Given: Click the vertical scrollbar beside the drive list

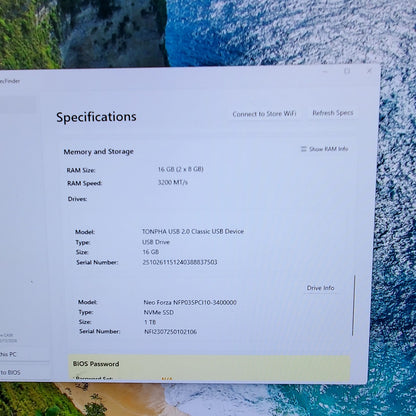Looking at the screenshot, I should (353, 305).
